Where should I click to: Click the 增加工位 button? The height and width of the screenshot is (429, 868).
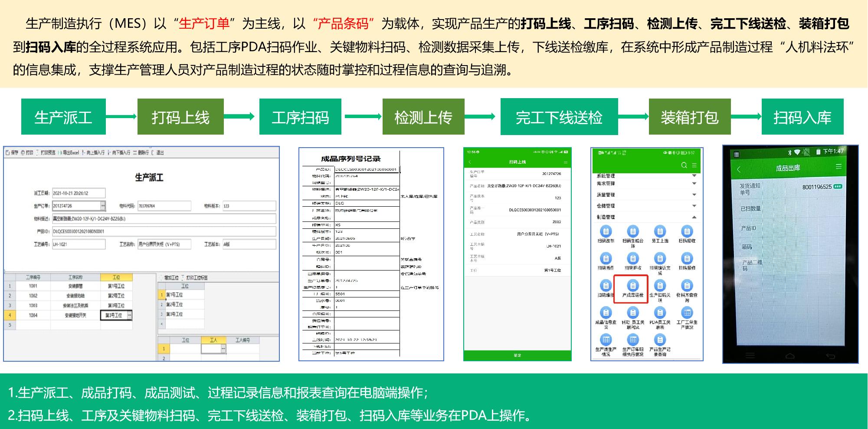(x=170, y=277)
